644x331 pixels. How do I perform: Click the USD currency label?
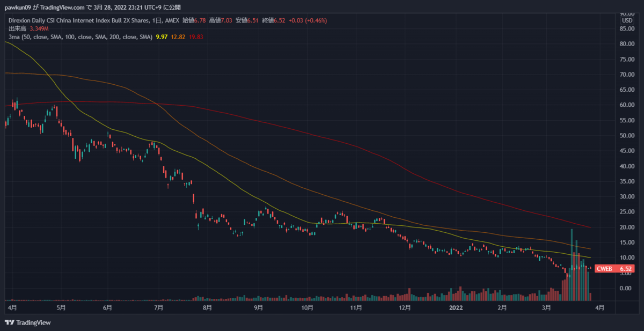click(x=626, y=20)
